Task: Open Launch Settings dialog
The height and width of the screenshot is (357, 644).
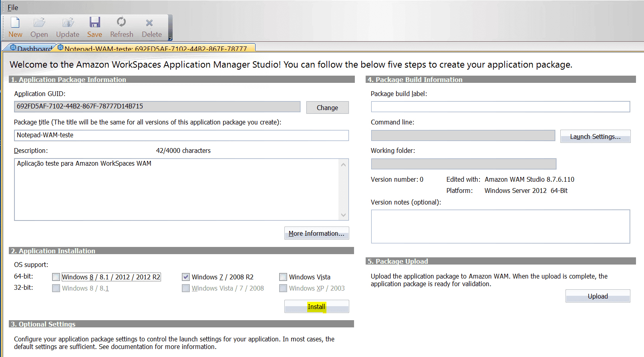Action: click(x=595, y=136)
